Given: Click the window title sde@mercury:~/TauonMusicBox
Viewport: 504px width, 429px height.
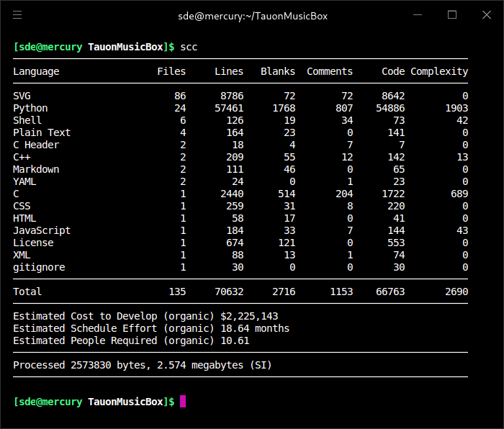Looking at the screenshot, I should (253, 16).
